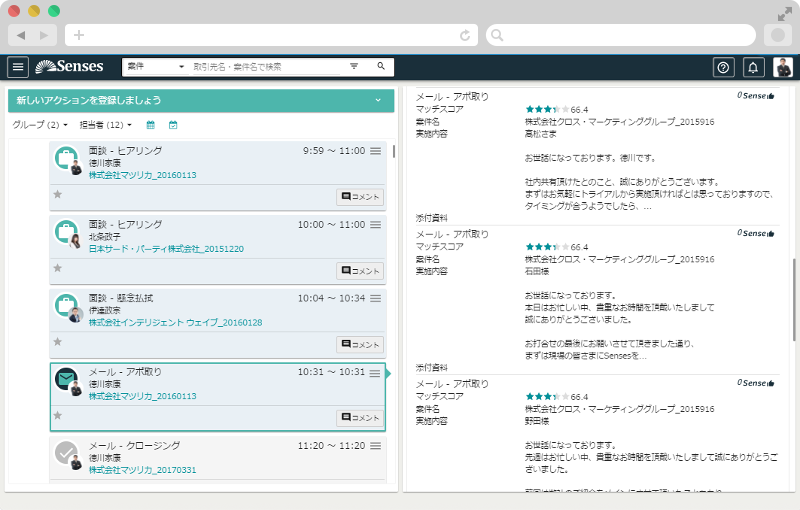Viewport: 800px width, 510px height.
Task: Open 日本サード・パーティ株式会社_20151220 link
Action: [x=166, y=249]
